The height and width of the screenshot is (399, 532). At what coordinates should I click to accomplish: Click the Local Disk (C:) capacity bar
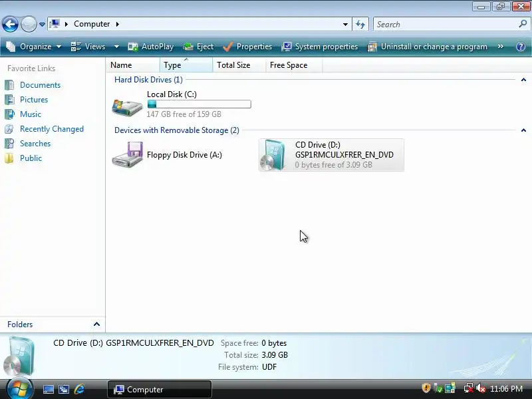coord(199,104)
